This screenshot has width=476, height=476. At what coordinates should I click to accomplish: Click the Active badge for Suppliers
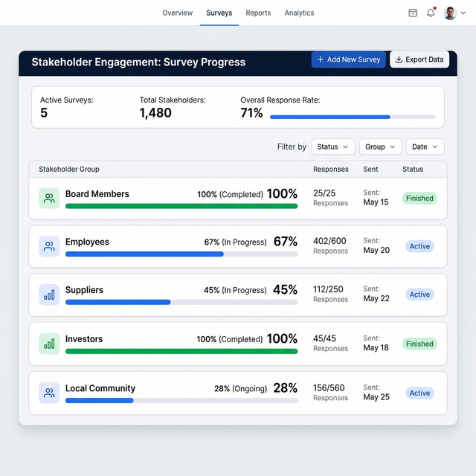(419, 295)
